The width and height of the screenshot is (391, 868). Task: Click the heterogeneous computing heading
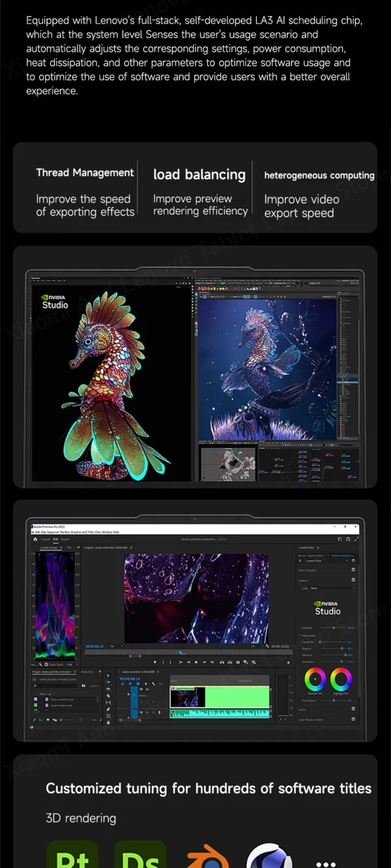point(319,175)
